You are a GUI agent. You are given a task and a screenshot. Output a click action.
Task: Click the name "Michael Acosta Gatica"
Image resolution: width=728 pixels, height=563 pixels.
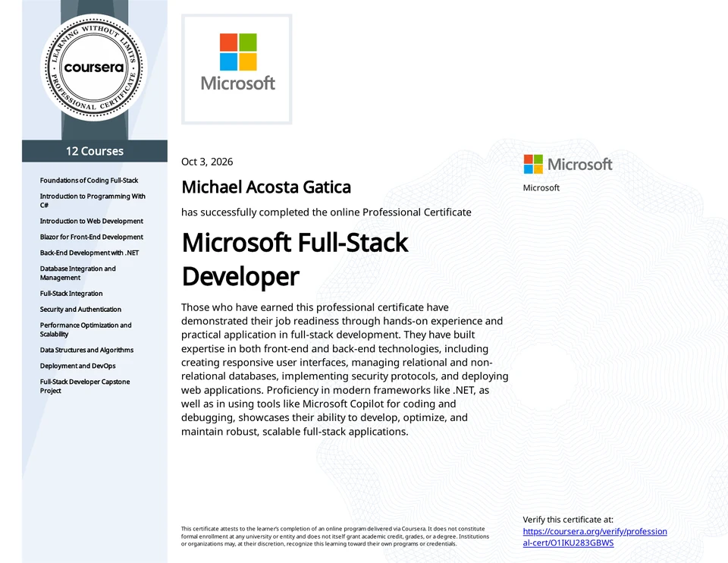[x=266, y=187]
